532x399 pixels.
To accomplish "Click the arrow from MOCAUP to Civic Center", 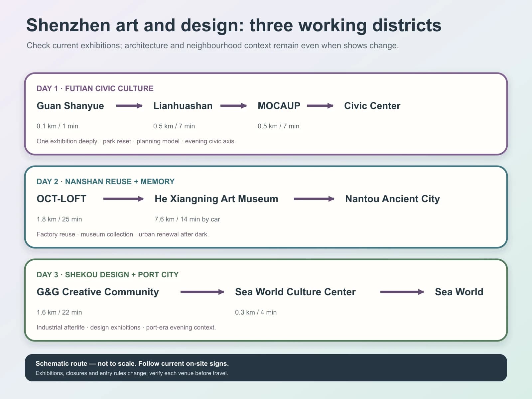I will [x=320, y=106].
